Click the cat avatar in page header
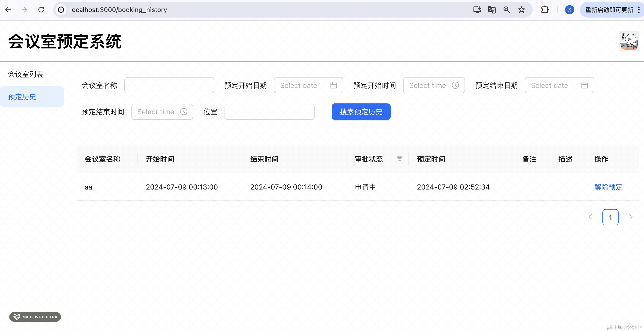 click(x=628, y=41)
